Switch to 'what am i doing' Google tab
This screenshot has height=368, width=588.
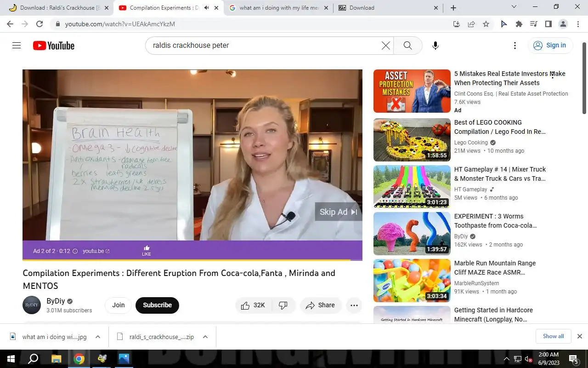(x=278, y=7)
